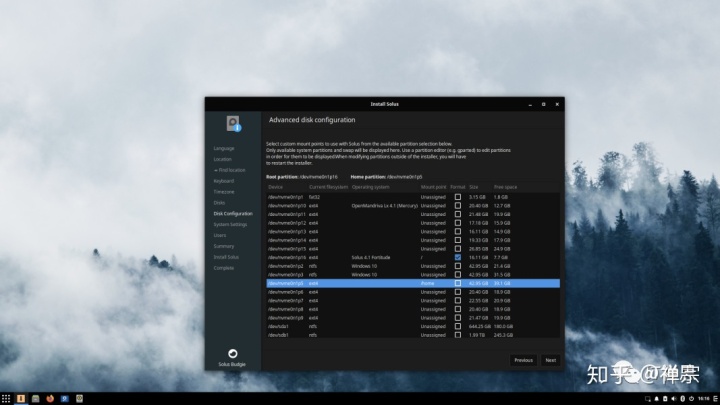Click the Complete sidebar step

click(x=224, y=268)
